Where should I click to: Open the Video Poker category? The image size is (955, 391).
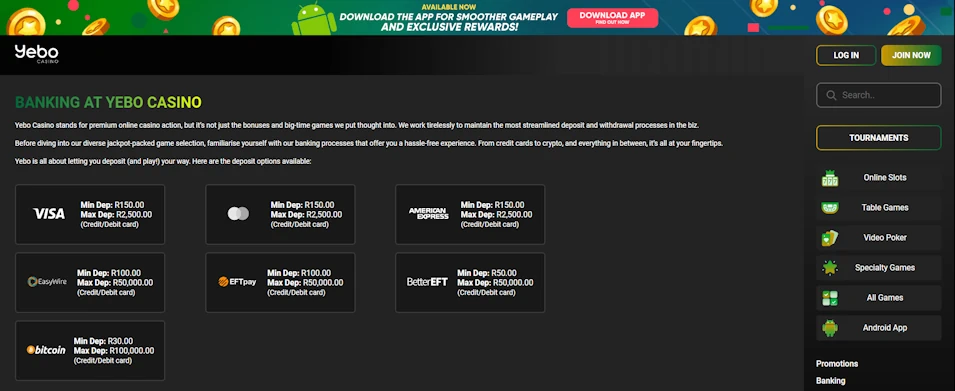[878, 238]
